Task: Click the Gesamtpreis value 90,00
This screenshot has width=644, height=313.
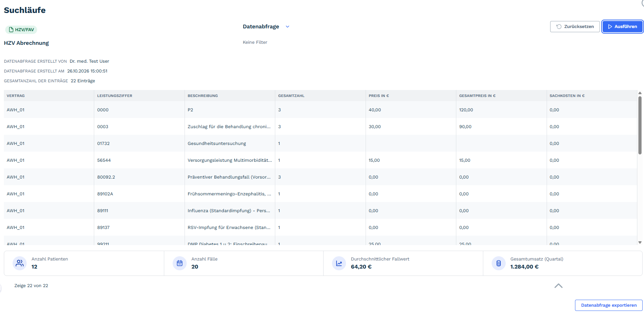Action: (465, 127)
